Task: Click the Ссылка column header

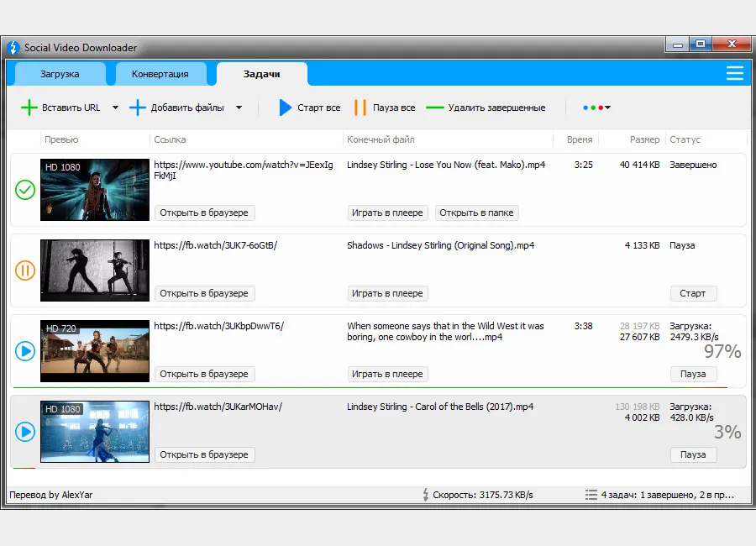Action: coord(170,139)
